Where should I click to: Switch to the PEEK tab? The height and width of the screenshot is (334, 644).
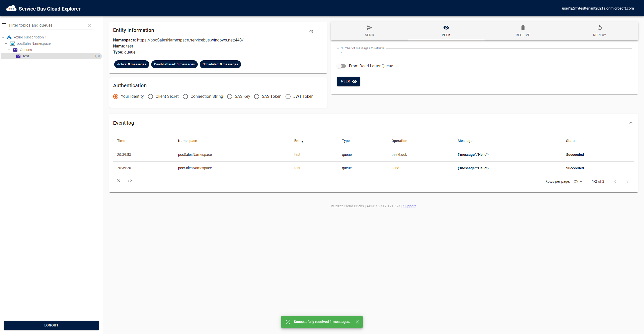[x=446, y=31]
